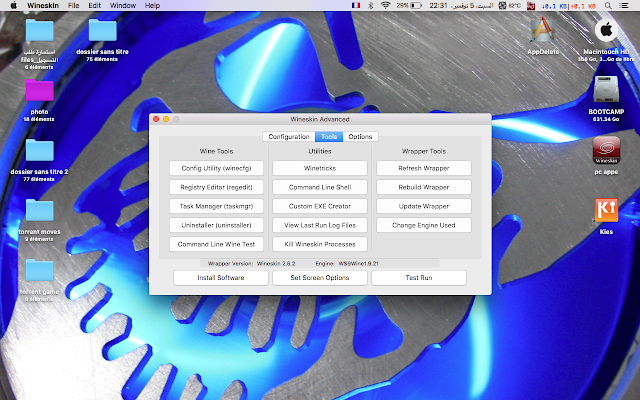Image resolution: width=640 pixels, height=400 pixels.
Task: Open the Help menu
Action: (x=152, y=5)
